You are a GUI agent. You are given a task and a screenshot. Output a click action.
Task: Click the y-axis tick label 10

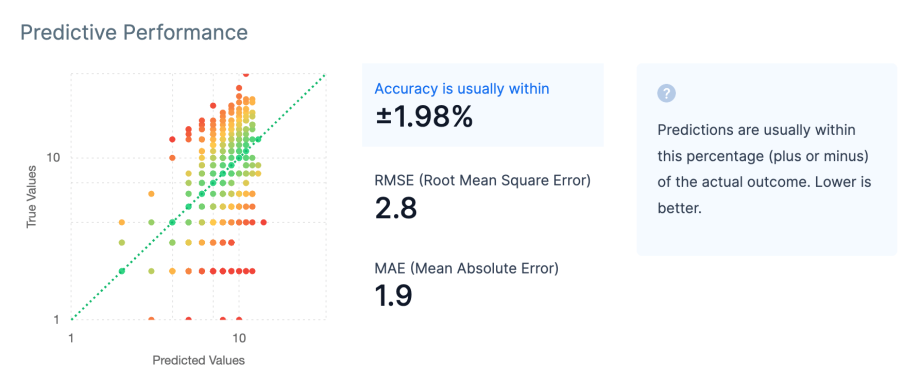click(x=54, y=157)
